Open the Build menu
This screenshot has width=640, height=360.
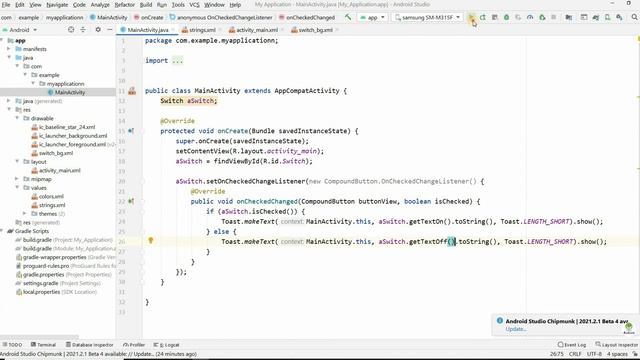pyautogui.click(x=146, y=5)
